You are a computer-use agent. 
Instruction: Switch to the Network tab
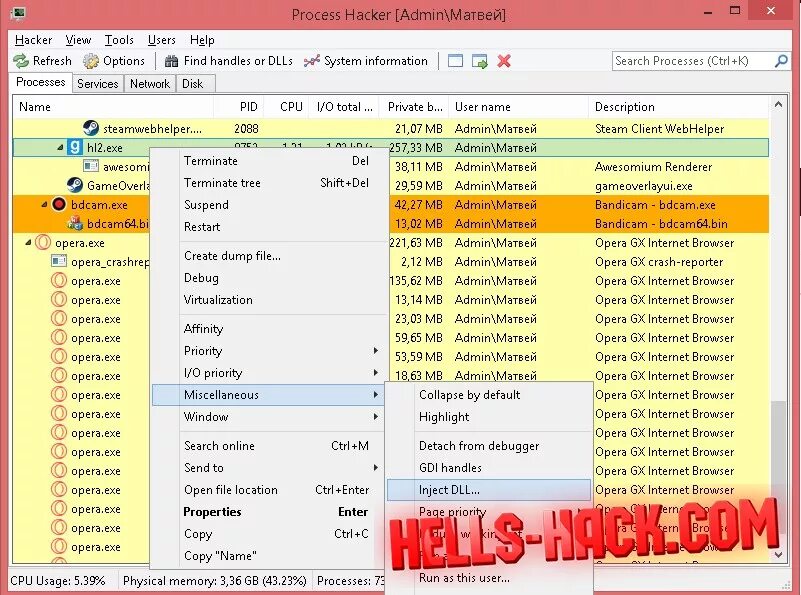coord(150,84)
